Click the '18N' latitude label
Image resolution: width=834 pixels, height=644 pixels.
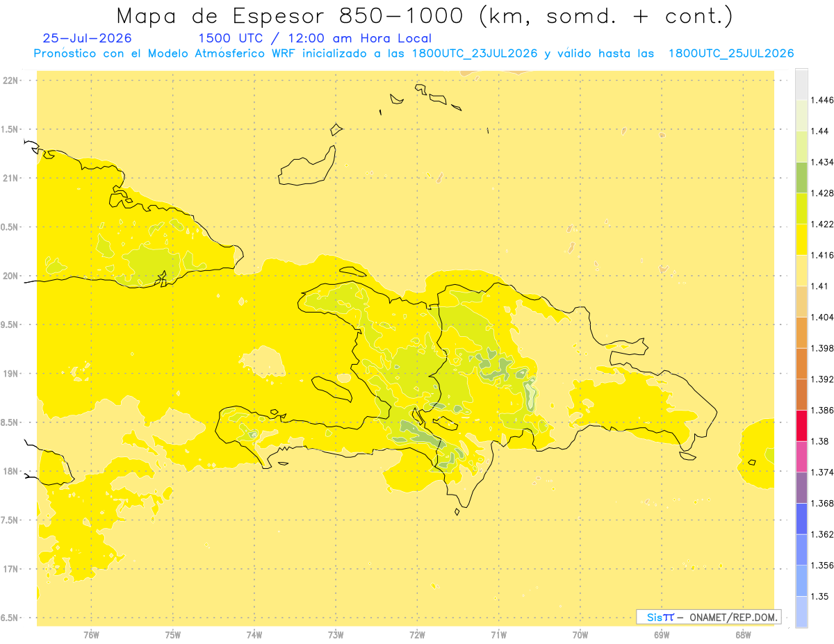point(10,471)
